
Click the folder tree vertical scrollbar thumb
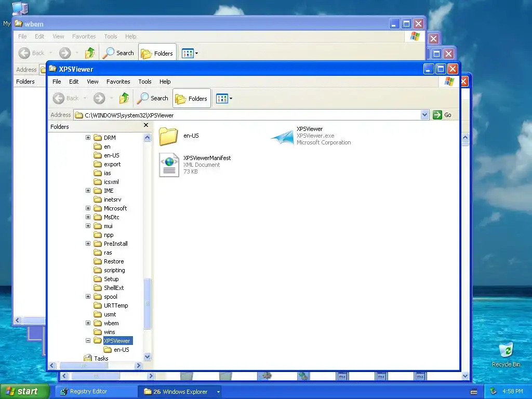pos(147,303)
